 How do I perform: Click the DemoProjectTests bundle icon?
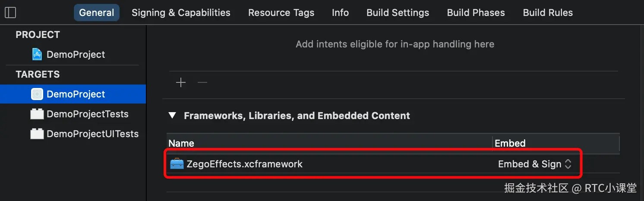coord(37,114)
